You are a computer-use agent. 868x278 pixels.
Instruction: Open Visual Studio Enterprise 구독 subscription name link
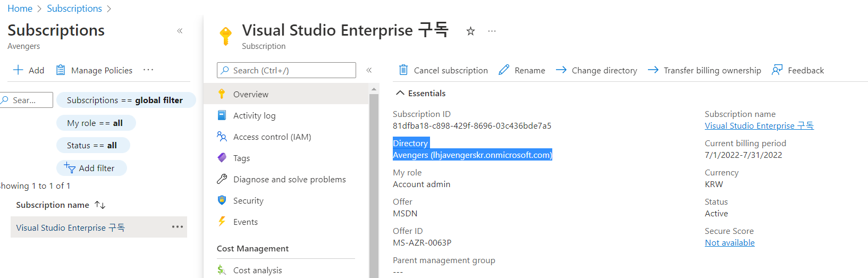[x=759, y=126]
